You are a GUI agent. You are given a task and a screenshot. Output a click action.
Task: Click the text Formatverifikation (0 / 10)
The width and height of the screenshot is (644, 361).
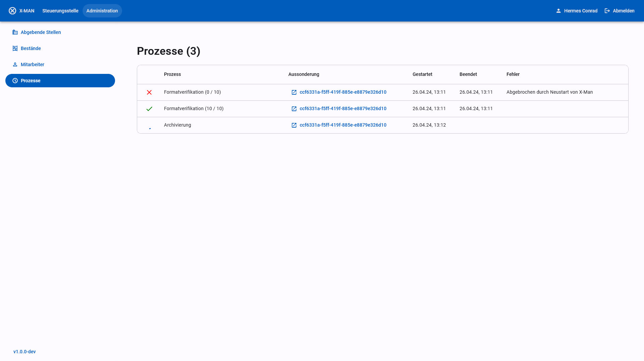point(193,92)
